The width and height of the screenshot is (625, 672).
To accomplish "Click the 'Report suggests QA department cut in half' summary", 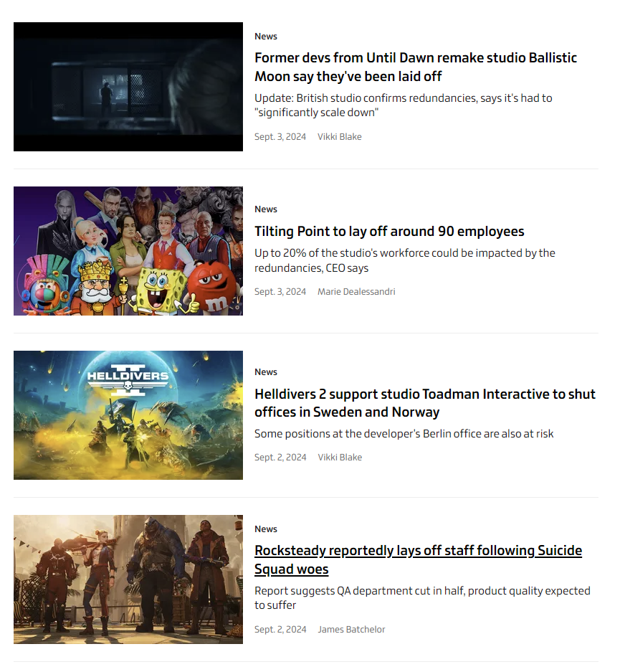I will tap(422, 598).
